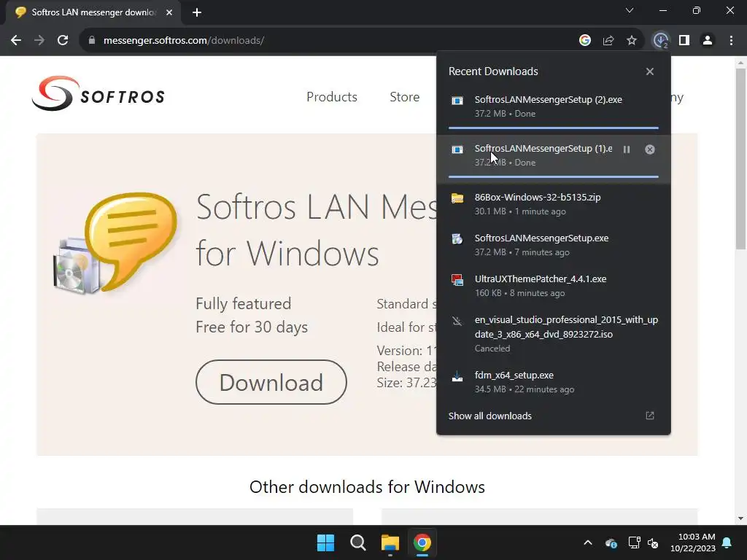Open the taskbar clock and date
This screenshot has width=747, height=560.
[693, 542]
